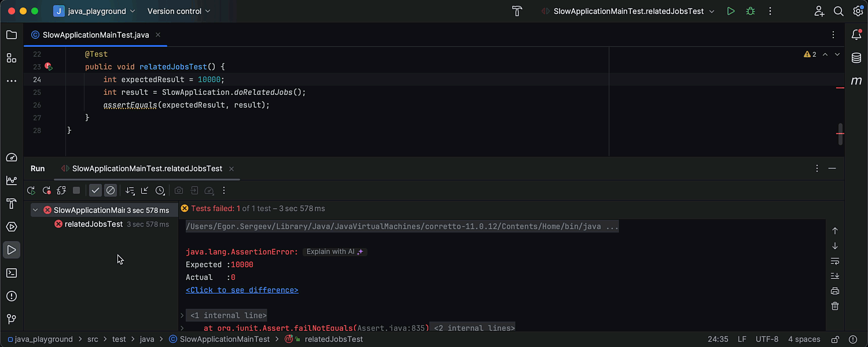
Task: Open the java_playground project dropdown
Action: coord(94,11)
